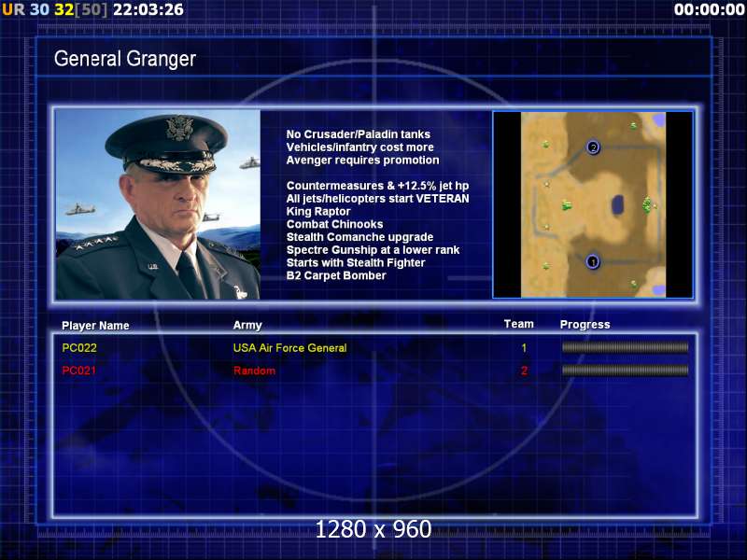Viewport: 747px width, 560px height.
Task: Click start position marker 2 on minimap
Action: pos(593,147)
